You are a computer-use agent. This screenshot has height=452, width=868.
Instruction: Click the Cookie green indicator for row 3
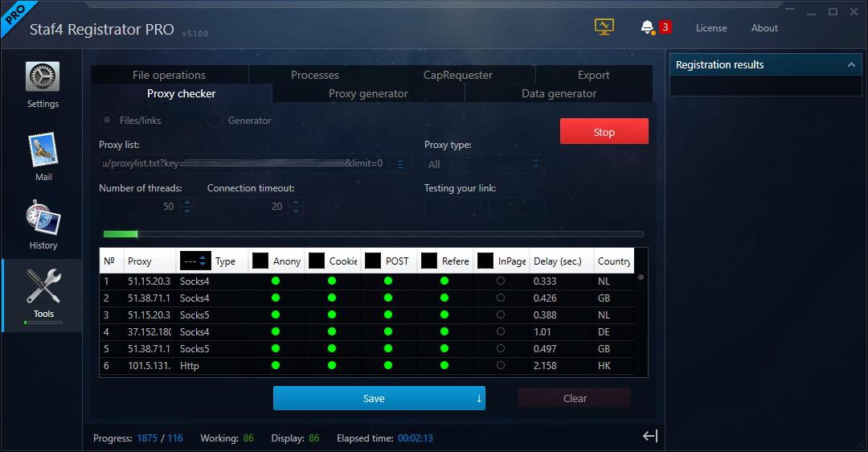[332, 314]
